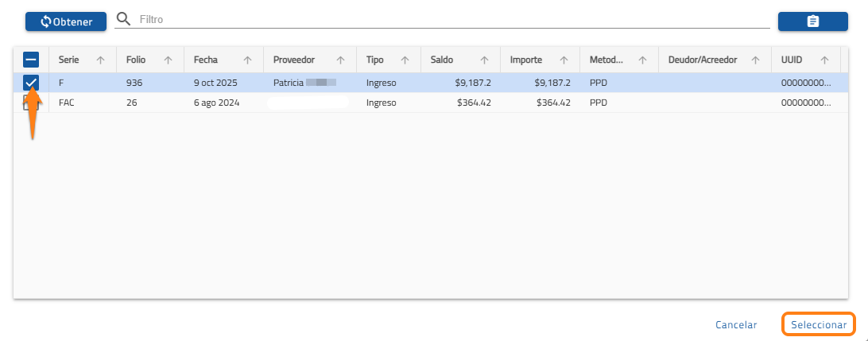This screenshot has width=868, height=341.
Task: Sort by Proveedor column arrow
Action: [340, 60]
